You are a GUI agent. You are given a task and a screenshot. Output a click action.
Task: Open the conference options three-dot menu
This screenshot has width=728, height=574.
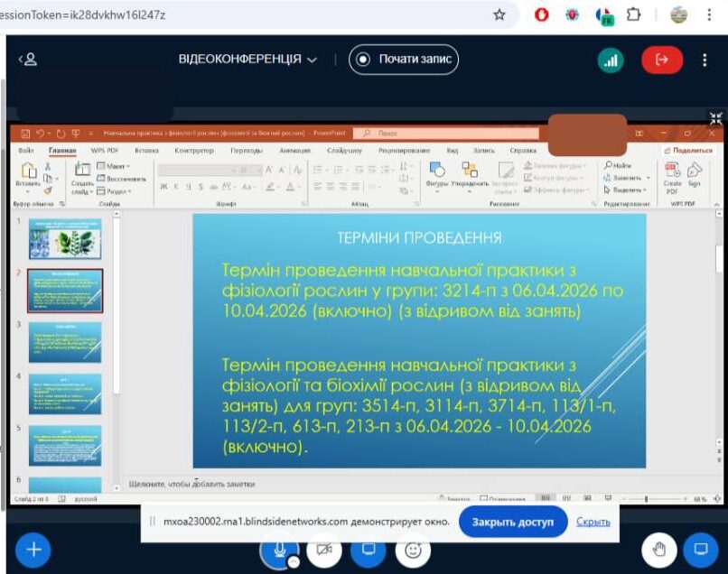click(x=705, y=60)
